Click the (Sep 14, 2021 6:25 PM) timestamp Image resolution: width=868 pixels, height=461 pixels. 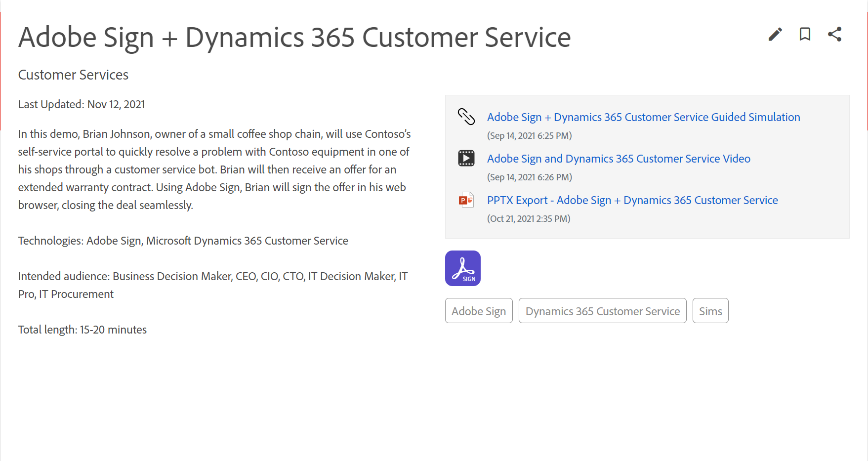click(x=530, y=135)
